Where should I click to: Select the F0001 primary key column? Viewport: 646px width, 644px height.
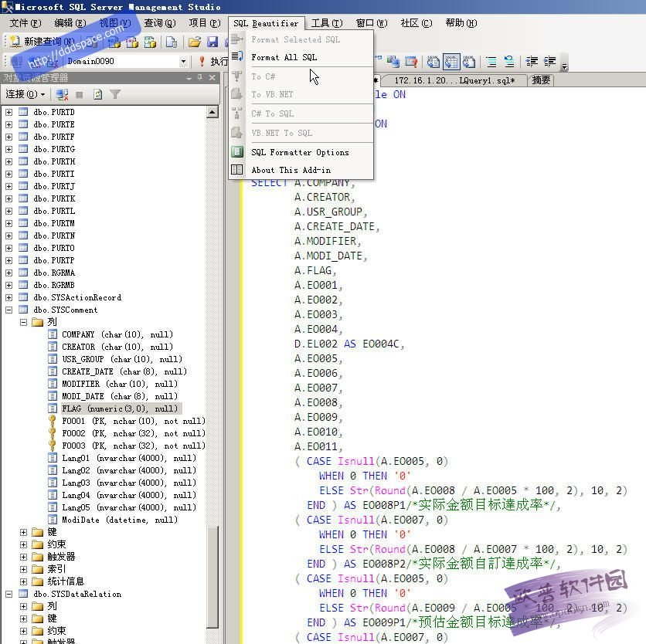[x=133, y=421]
